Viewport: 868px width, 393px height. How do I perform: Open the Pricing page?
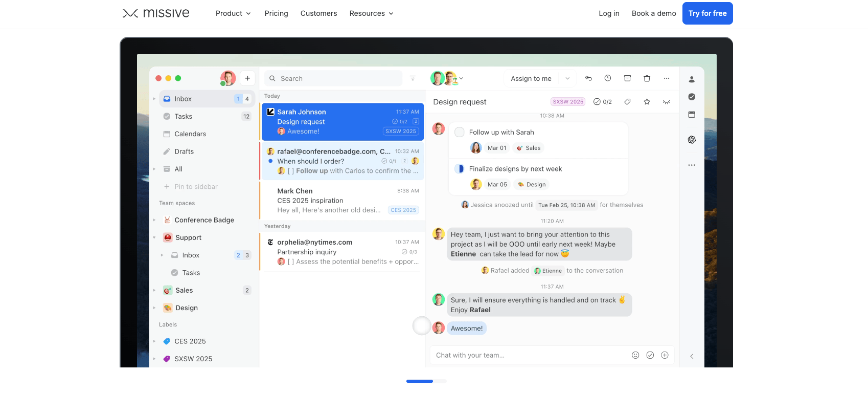pyautogui.click(x=276, y=13)
